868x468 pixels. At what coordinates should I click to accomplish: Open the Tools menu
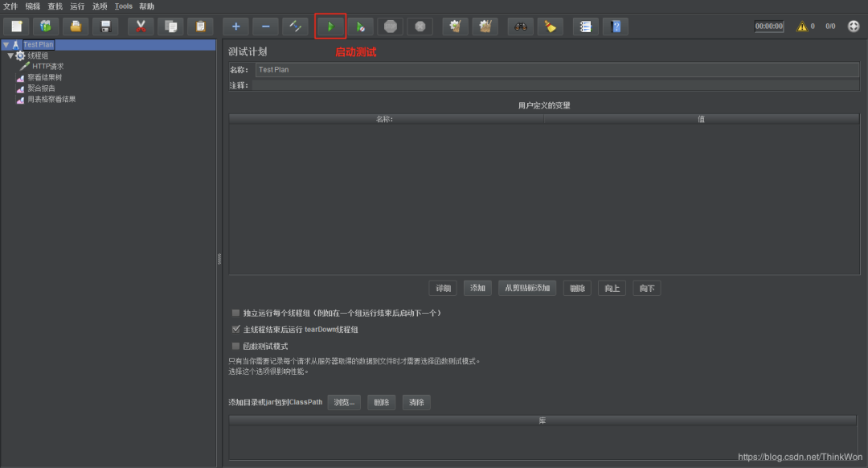coord(123,6)
